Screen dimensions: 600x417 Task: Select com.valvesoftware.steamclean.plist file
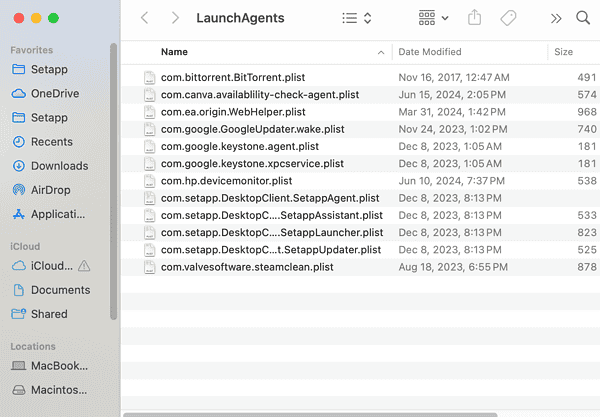click(x=246, y=267)
